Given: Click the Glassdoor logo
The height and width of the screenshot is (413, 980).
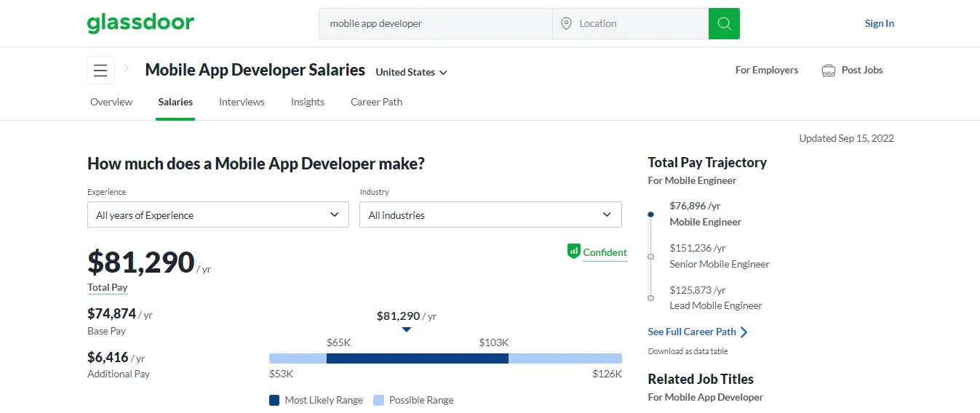Looking at the screenshot, I should pyautogui.click(x=140, y=23).
